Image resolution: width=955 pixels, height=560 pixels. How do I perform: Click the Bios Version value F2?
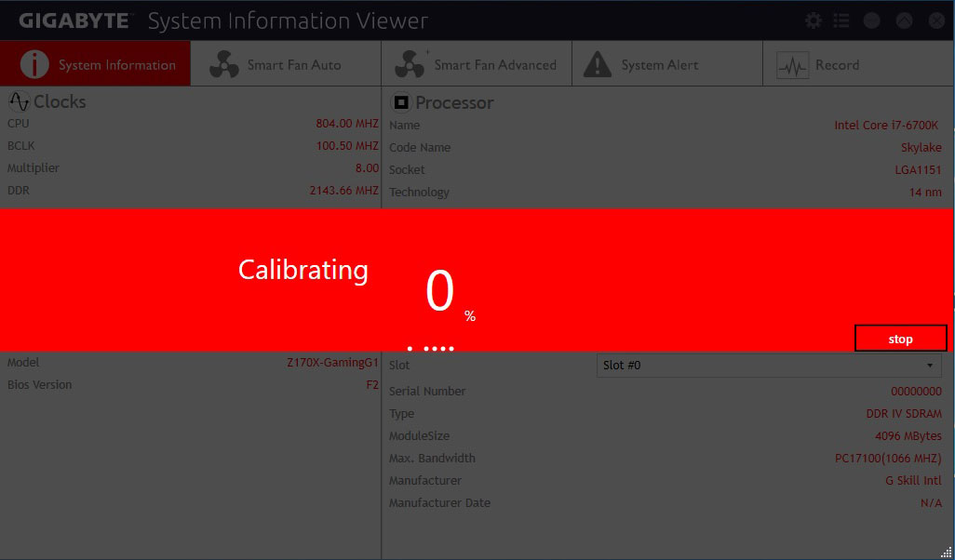pos(372,385)
